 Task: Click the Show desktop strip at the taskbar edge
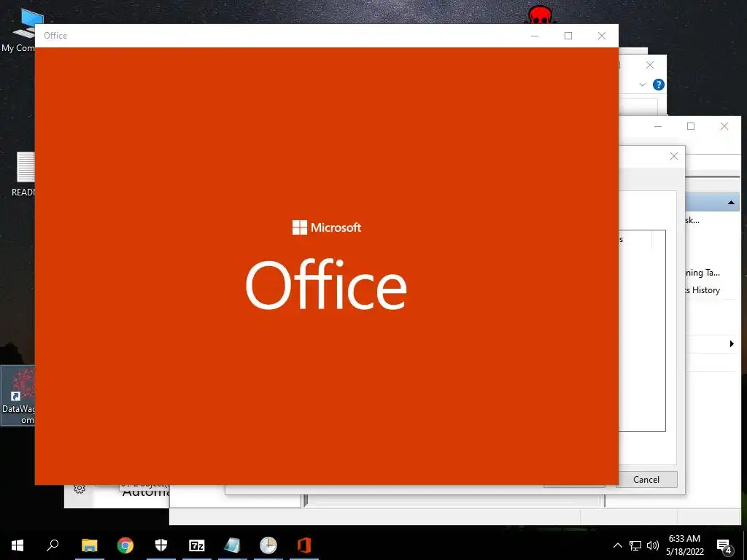click(x=745, y=545)
